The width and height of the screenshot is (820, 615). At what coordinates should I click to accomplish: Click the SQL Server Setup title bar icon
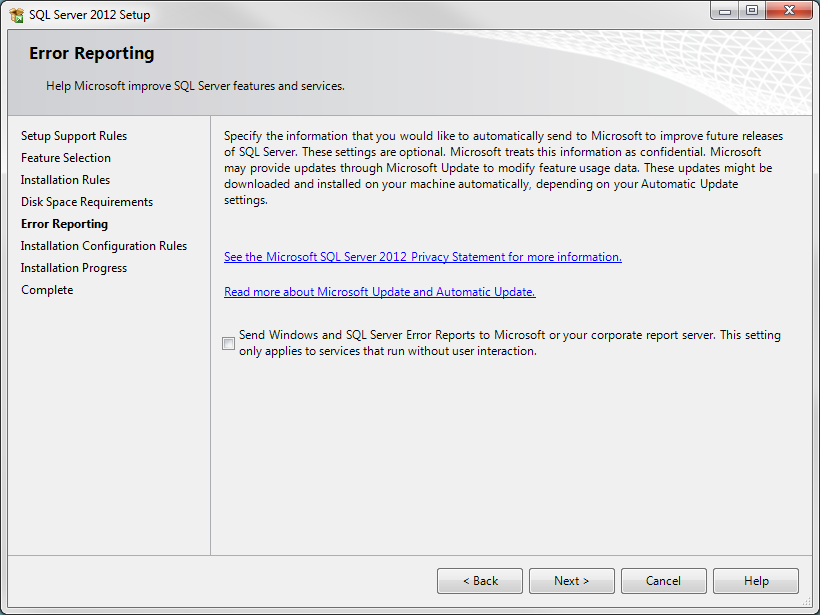pos(16,15)
